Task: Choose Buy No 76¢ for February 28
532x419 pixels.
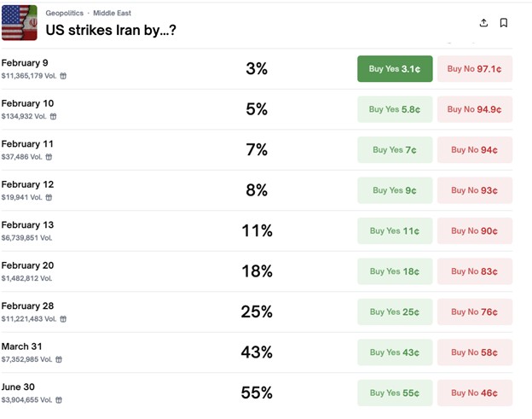Action: pyautogui.click(x=475, y=311)
